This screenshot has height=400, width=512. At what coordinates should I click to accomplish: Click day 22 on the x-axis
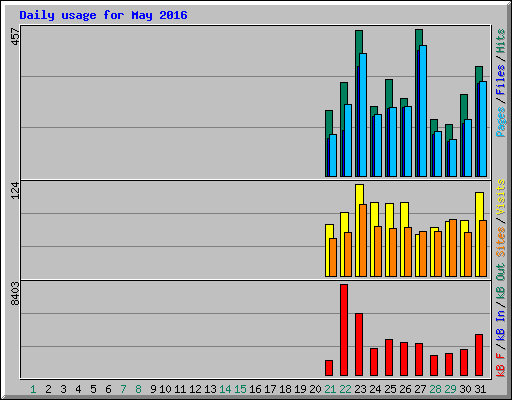click(x=345, y=389)
